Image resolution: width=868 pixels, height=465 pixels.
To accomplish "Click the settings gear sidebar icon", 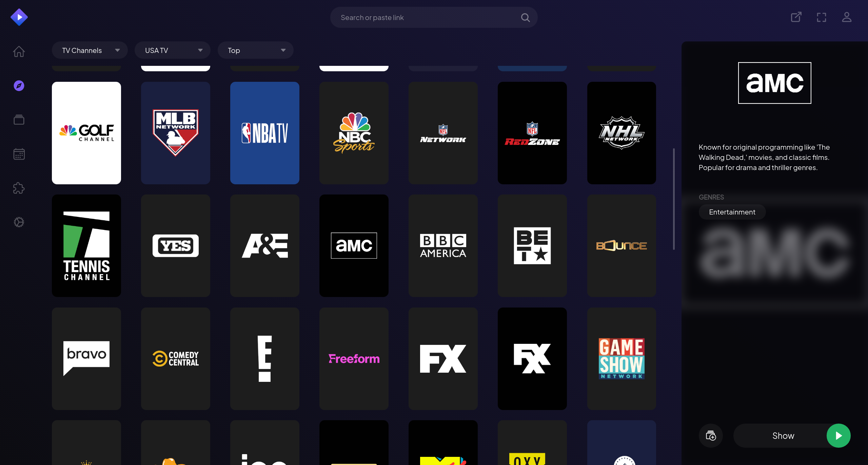I will coord(19,222).
